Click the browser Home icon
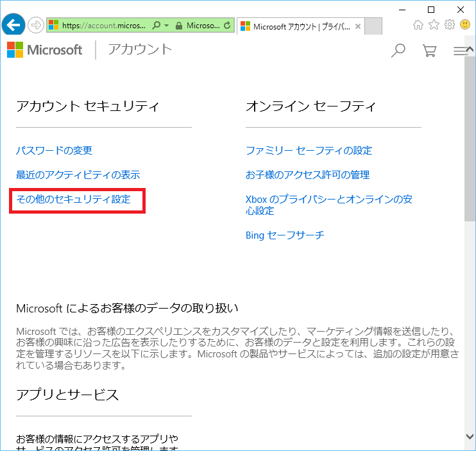The image size is (476, 451). pyautogui.click(x=418, y=24)
